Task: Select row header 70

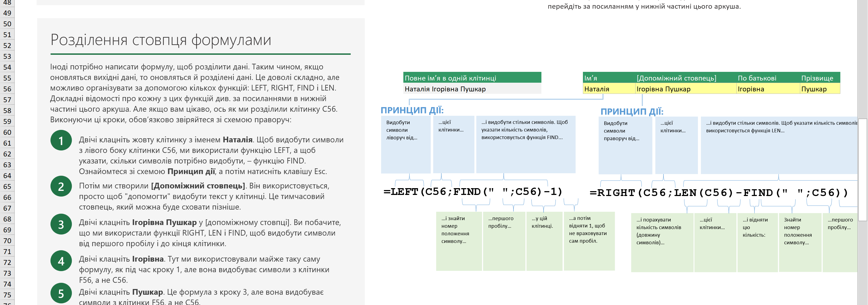Action: (x=7, y=241)
